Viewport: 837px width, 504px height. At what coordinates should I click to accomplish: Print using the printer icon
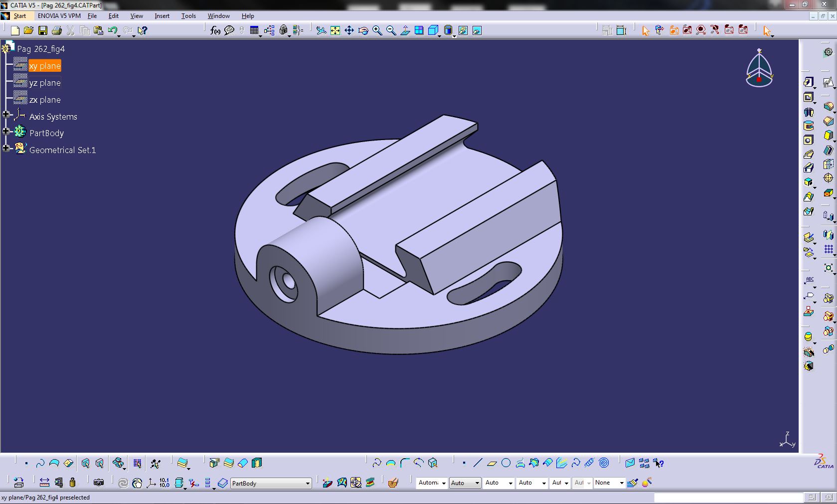pos(57,31)
